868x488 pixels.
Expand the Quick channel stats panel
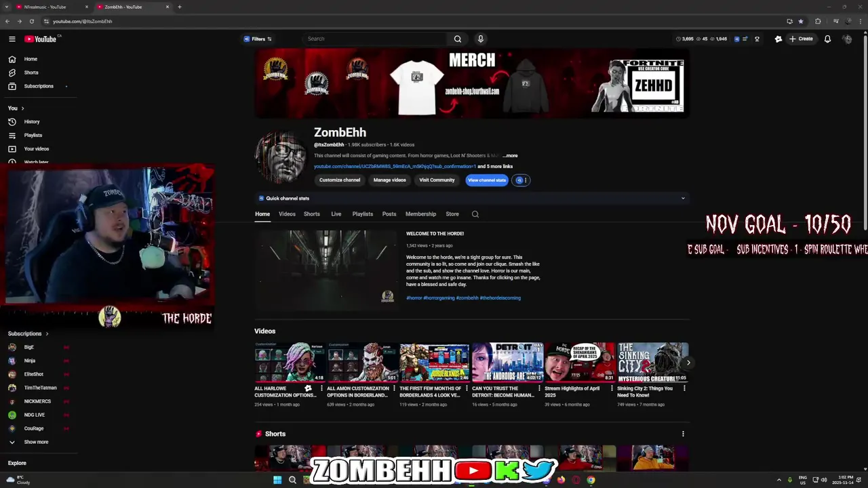[x=683, y=199]
